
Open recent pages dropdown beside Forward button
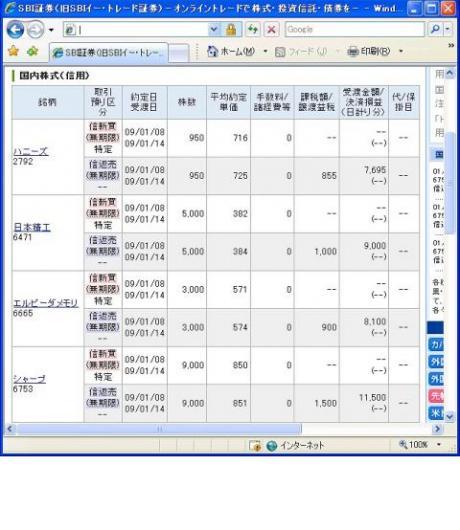click(x=51, y=30)
